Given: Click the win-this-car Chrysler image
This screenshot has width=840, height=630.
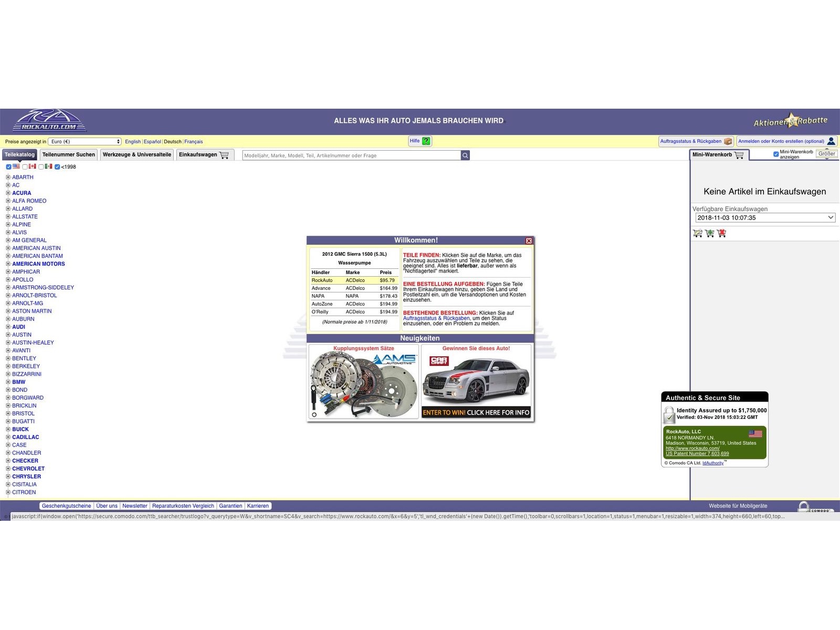Looking at the screenshot, I should tap(476, 379).
